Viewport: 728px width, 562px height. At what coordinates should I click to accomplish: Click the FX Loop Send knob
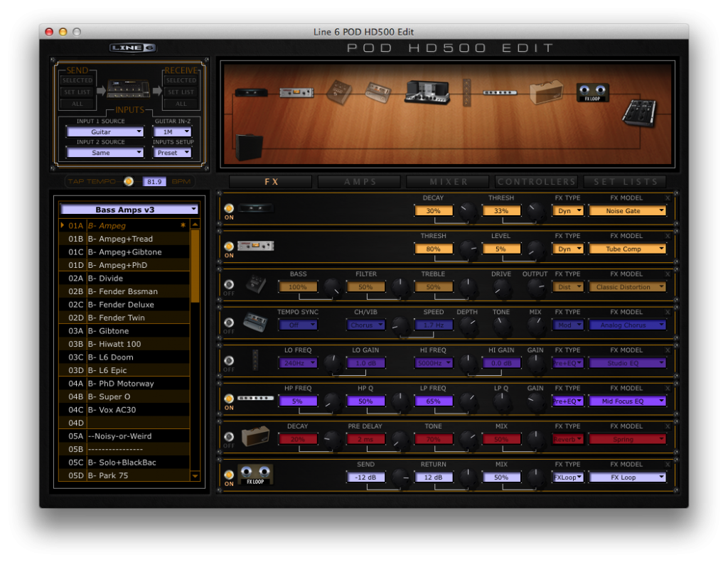[400, 477]
